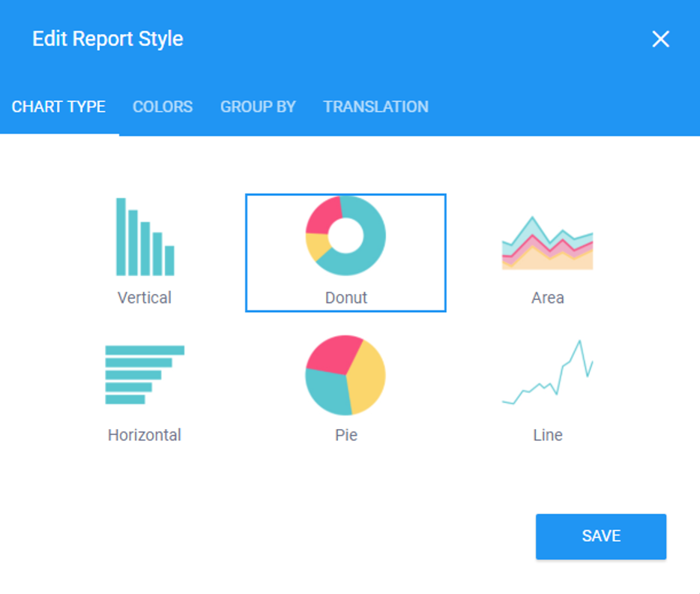The width and height of the screenshot is (700, 594).
Task: Select the Horizontal bar chart icon
Action: coord(145,374)
